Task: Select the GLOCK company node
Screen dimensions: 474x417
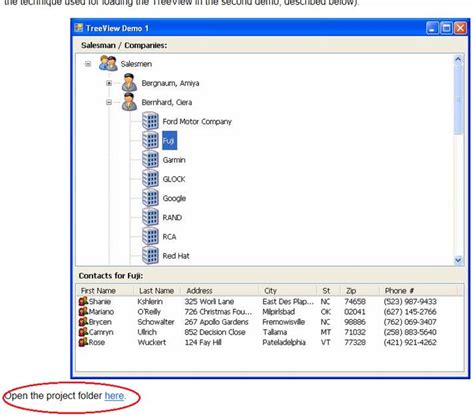Action: pos(174,179)
